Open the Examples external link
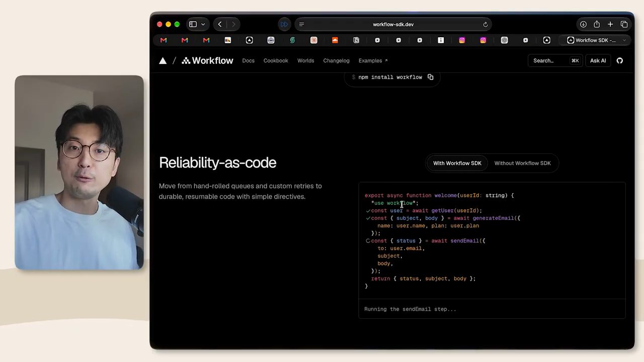644x362 pixels. click(373, 61)
